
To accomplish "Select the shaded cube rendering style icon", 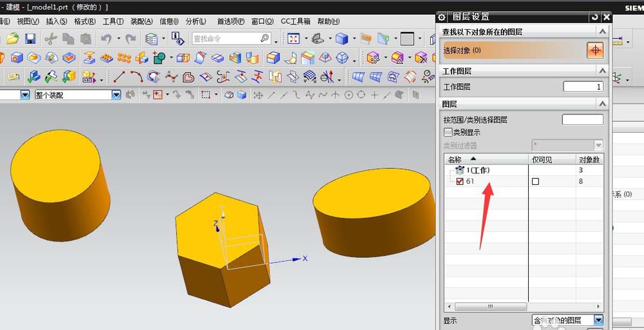I will (342, 39).
